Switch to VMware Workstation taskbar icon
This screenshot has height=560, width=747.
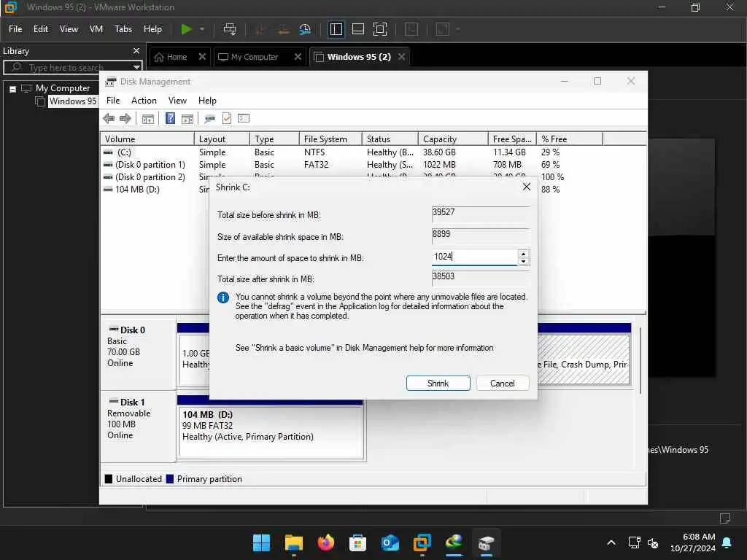(x=422, y=542)
